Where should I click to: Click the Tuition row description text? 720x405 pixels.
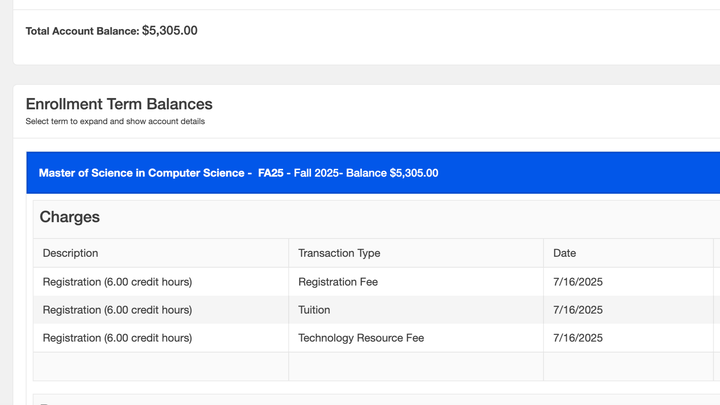(117, 310)
